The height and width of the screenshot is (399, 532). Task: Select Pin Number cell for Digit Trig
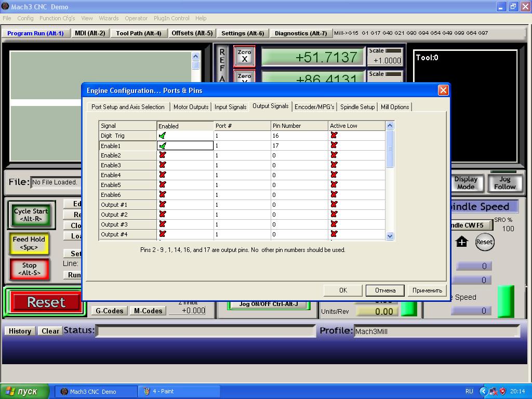[299, 136]
